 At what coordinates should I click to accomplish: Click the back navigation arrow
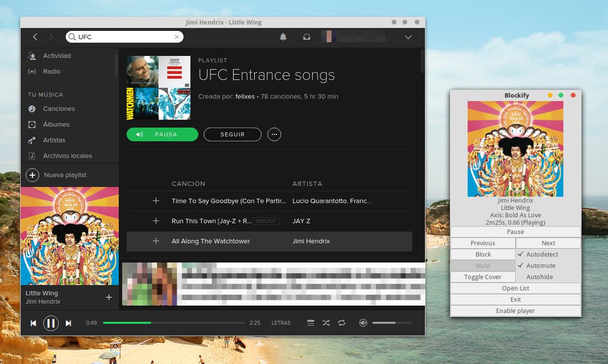click(34, 37)
